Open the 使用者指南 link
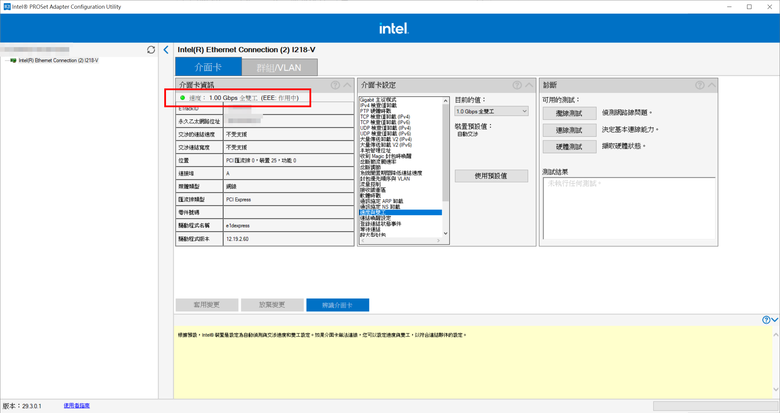 click(x=77, y=406)
